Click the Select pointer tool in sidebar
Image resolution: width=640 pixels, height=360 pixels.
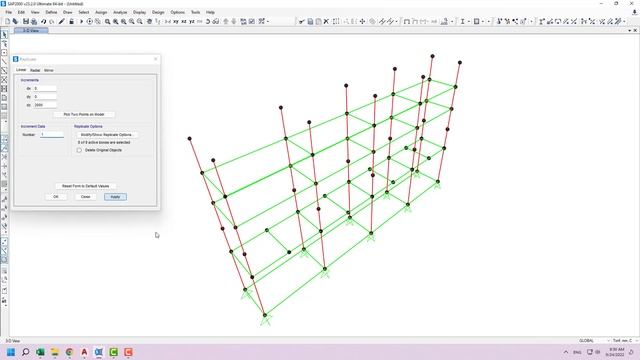point(4,35)
